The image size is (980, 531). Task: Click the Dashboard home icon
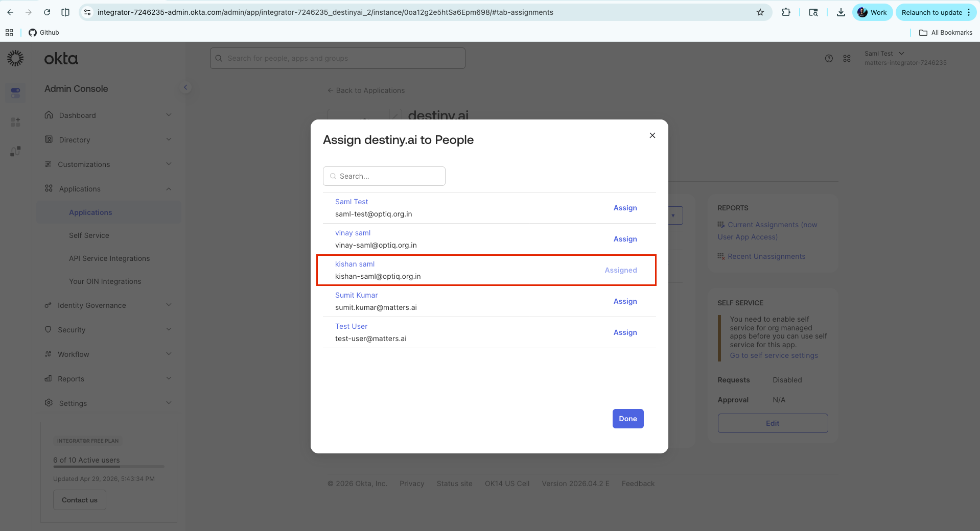[x=49, y=115]
